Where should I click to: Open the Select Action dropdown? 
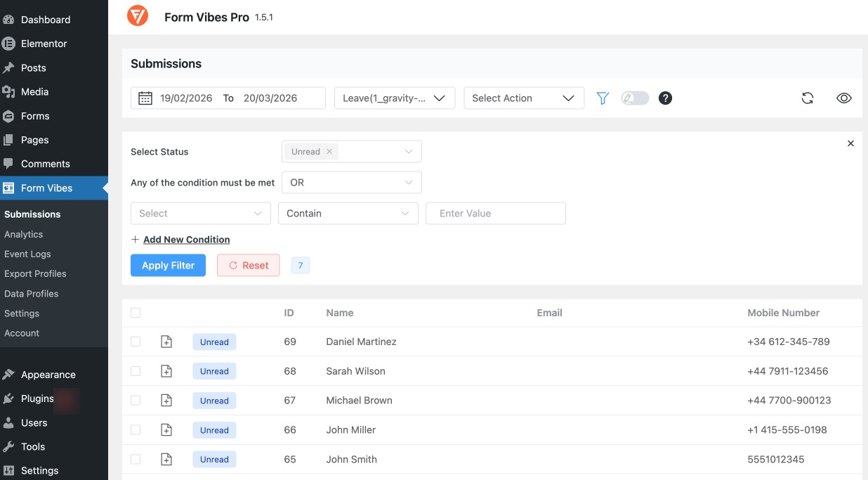pos(523,98)
